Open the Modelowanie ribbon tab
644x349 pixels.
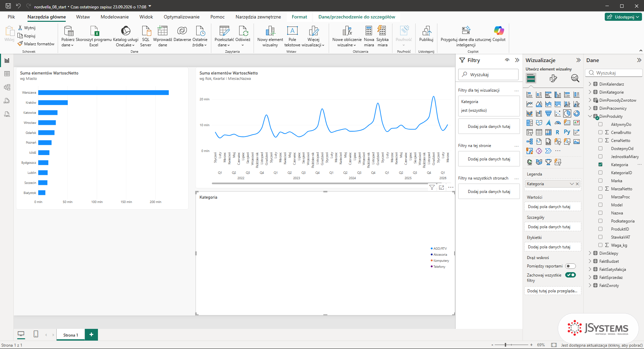[x=115, y=17]
